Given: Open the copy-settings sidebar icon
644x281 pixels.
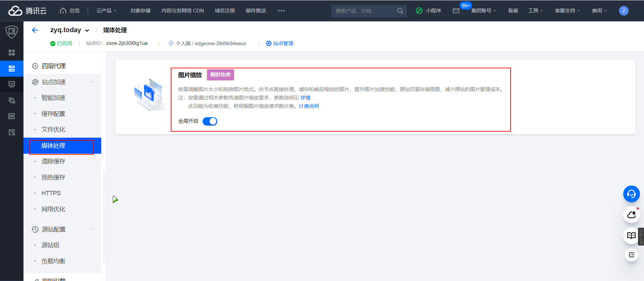Looking at the screenshot, I should point(12,100).
